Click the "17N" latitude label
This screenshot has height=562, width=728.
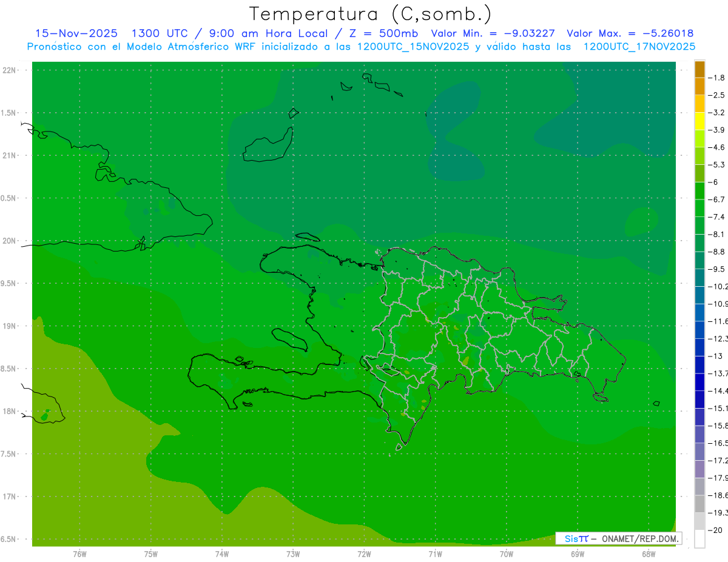(x=10, y=497)
